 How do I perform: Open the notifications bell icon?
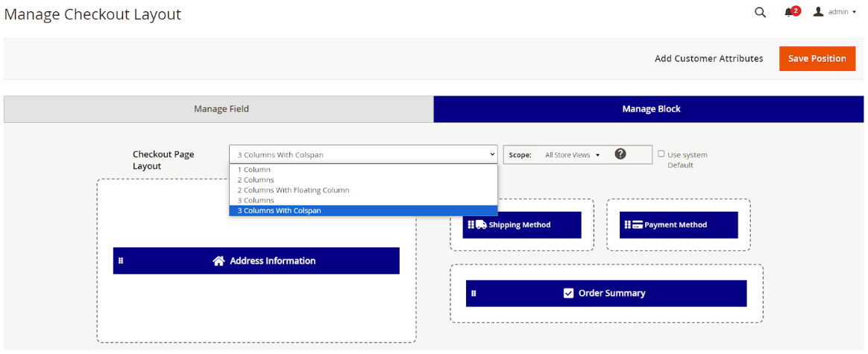point(789,13)
